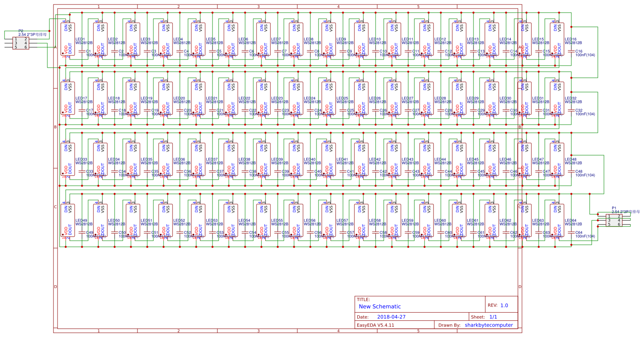Image resolution: width=644 pixels, height=337 pixels.
Task: Select the date 2018-04-27 field
Action: tap(391, 317)
